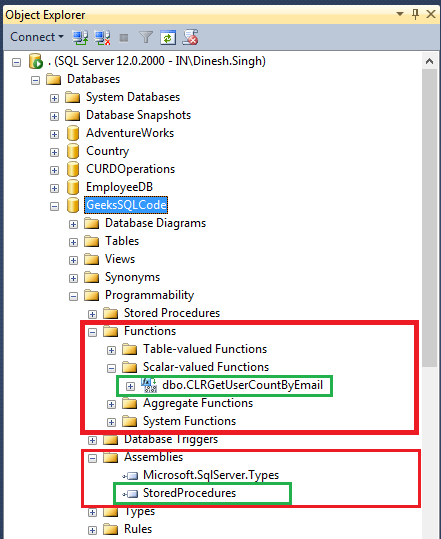
Task: Click the Activity Monitor script toolbar icon
Action: [x=190, y=37]
